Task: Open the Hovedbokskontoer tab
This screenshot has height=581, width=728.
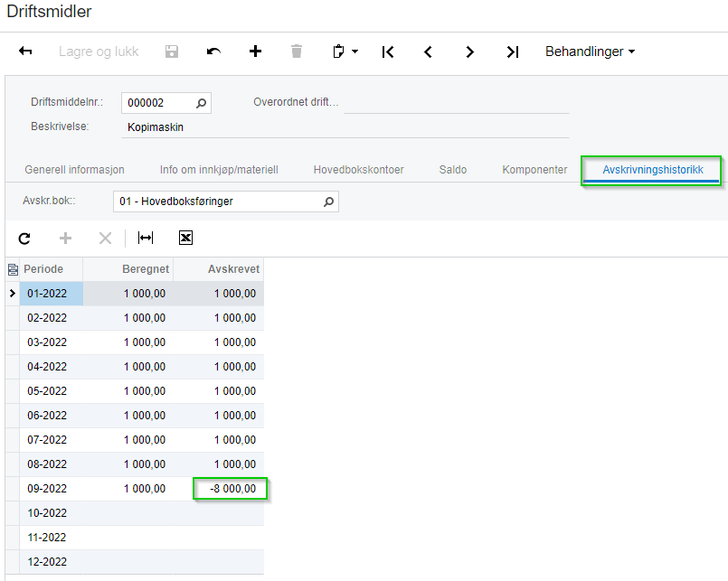Action: (x=358, y=170)
